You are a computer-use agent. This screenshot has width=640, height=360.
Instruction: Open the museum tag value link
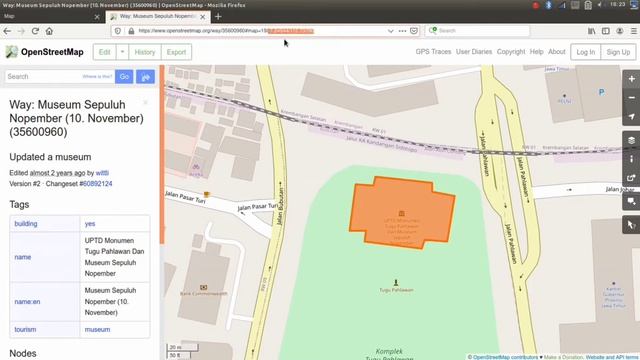click(97, 329)
